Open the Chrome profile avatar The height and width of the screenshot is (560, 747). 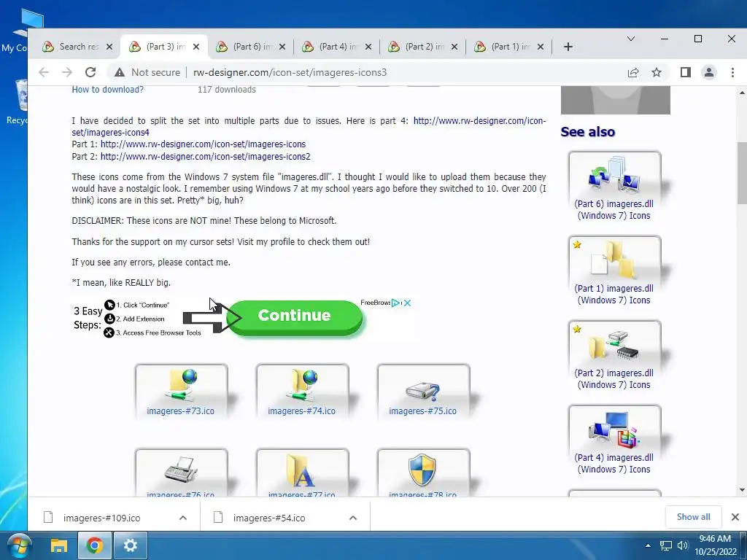pyautogui.click(x=709, y=72)
